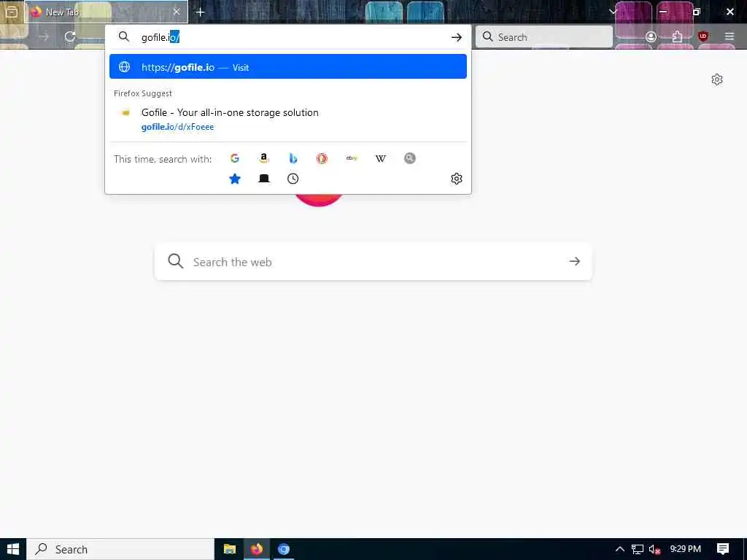Search bookmarks with the star icon

[x=235, y=179]
